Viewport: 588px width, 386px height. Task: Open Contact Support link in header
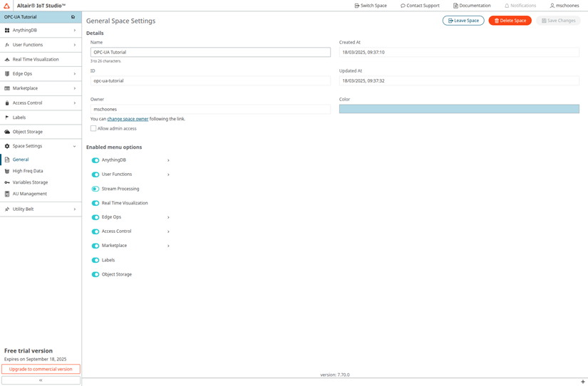coord(420,6)
